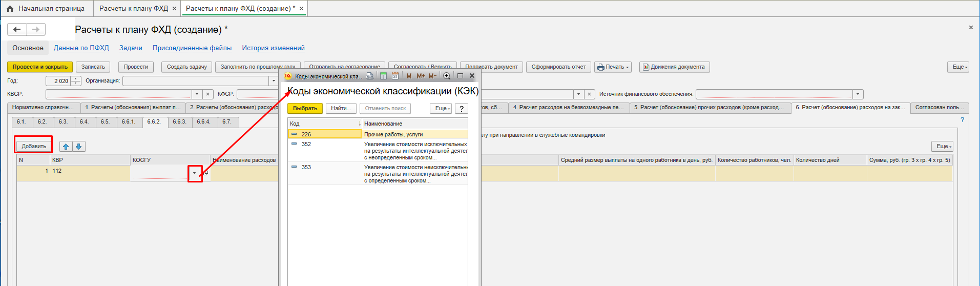Click Добавить to add a row
The image size is (980, 286).
point(34,147)
